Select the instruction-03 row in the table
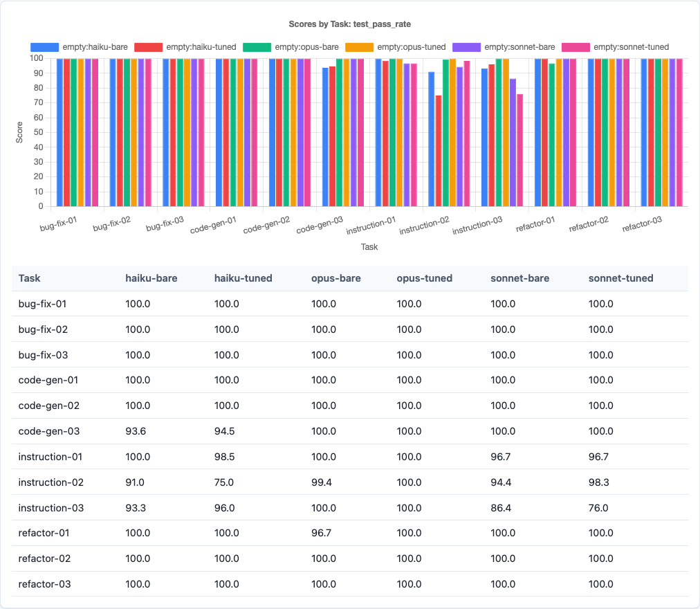700x609 pixels. (53, 507)
